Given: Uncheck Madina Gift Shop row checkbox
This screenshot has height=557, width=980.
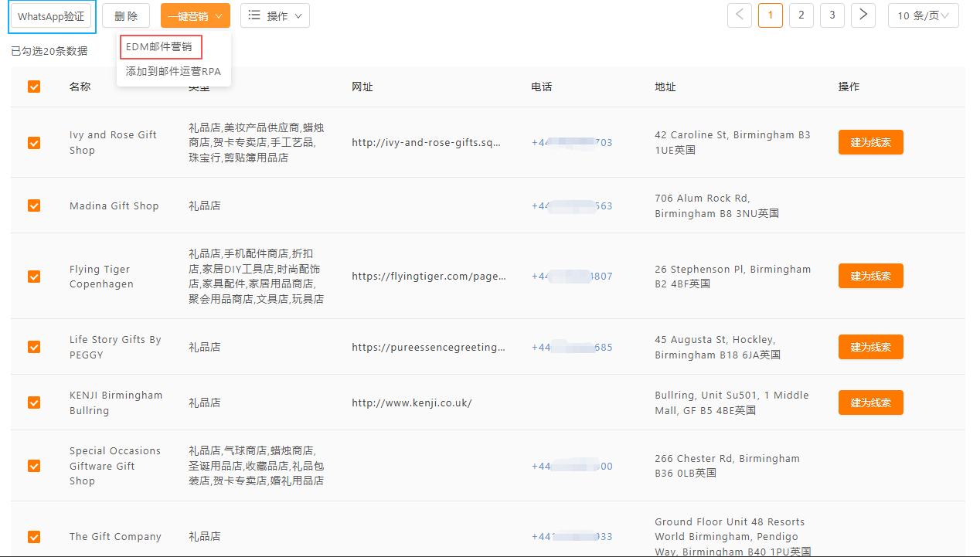Looking at the screenshot, I should click(x=34, y=205).
